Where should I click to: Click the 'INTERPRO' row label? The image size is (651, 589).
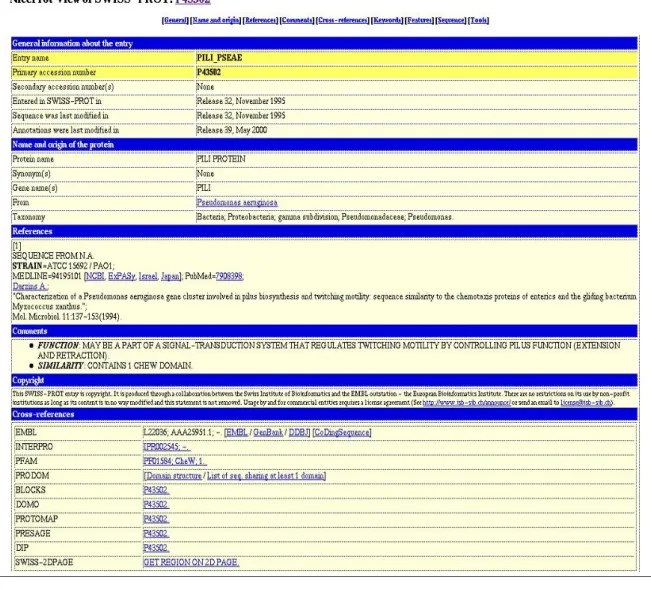pyautogui.click(x=34, y=447)
